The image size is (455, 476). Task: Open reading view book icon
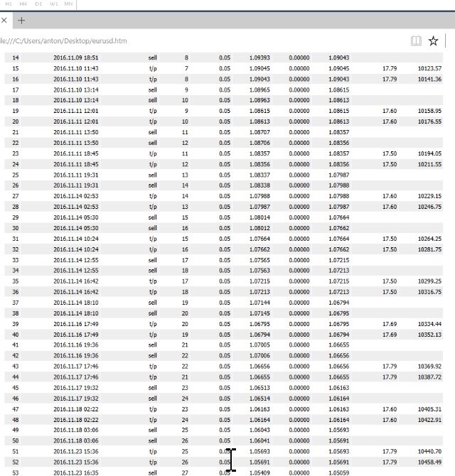[416, 41]
